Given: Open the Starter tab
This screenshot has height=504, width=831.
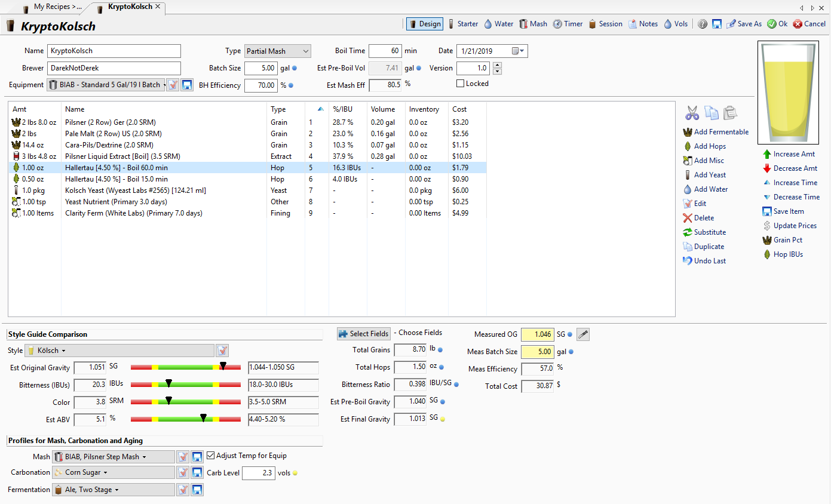Looking at the screenshot, I should tap(463, 24).
